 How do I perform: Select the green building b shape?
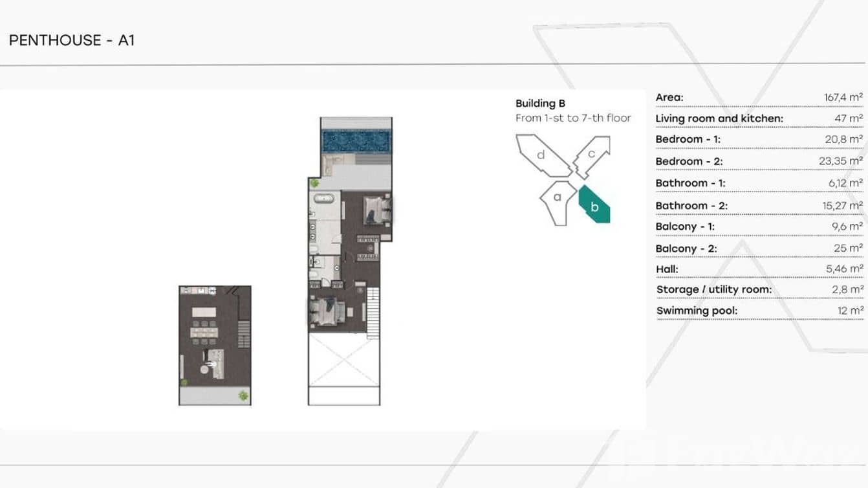pyautogui.click(x=594, y=206)
